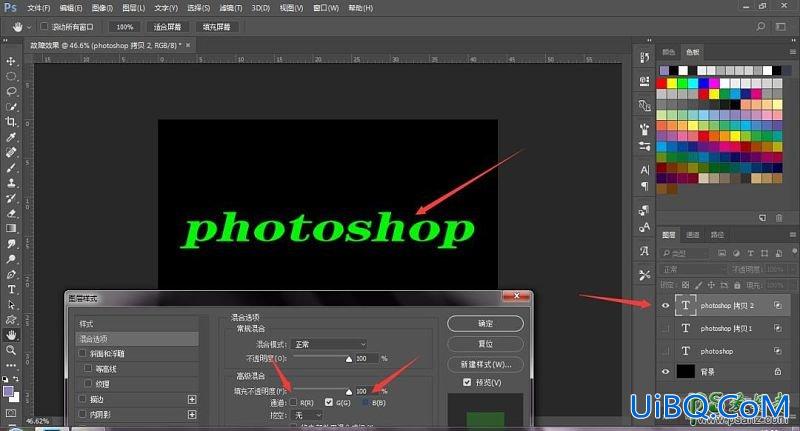Create new swatch icon in Swatches panel

coord(762,218)
